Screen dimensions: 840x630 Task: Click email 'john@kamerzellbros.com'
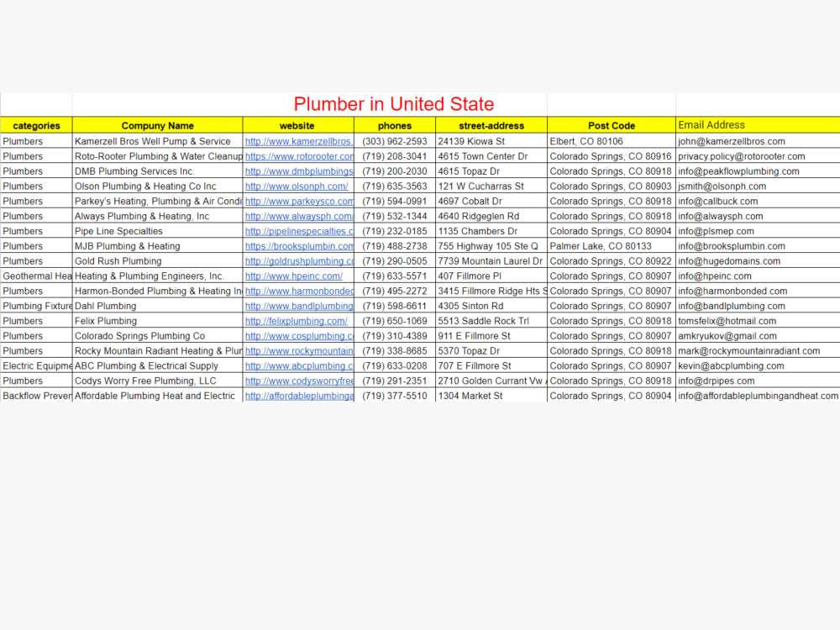pyautogui.click(x=732, y=141)
